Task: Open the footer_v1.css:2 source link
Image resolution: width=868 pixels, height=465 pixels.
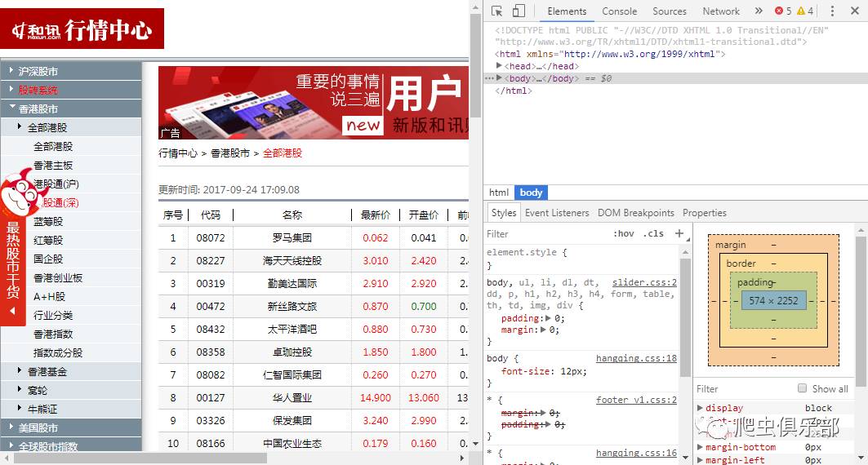Action: 636,400
